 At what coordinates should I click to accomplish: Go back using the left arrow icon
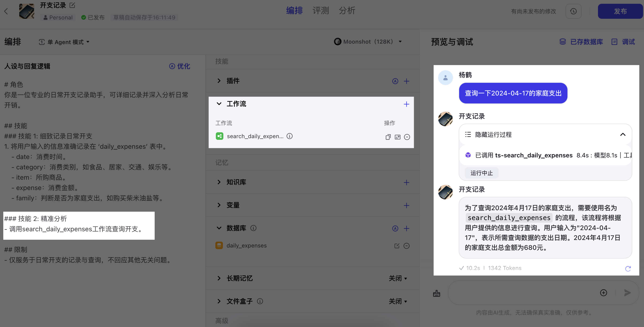tap(6, 11)
